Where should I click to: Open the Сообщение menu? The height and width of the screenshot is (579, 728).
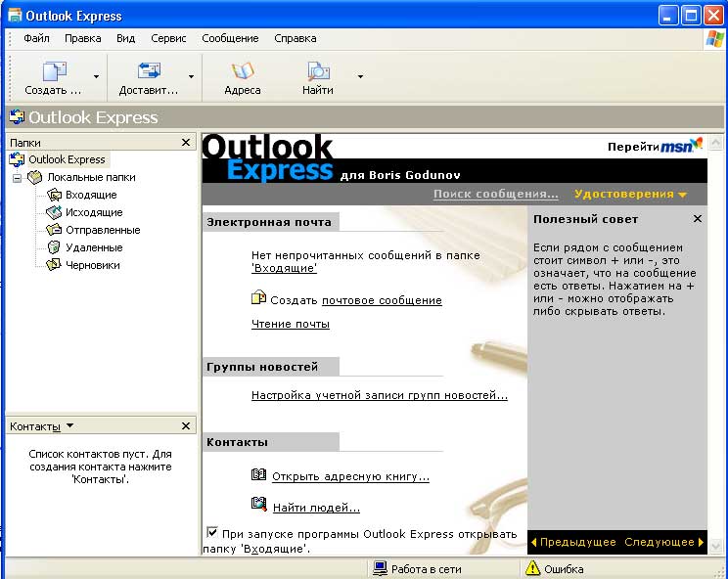click(230, 38)
